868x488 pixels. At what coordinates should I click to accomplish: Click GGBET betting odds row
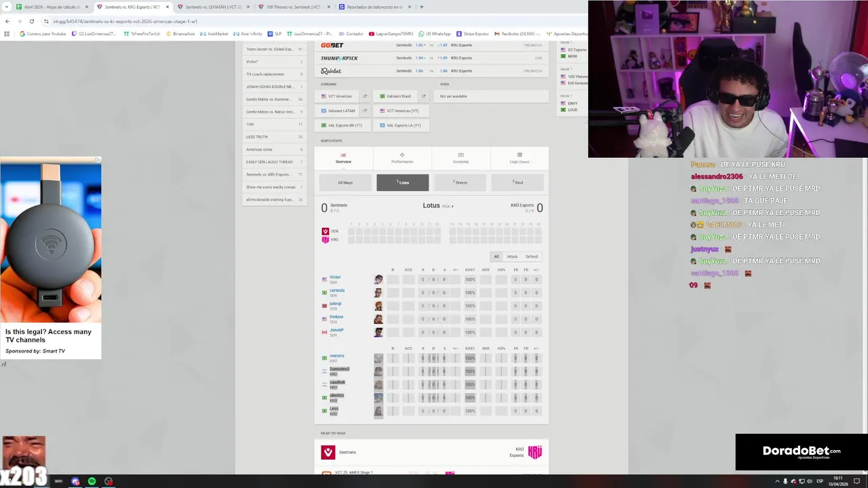[x=431, y=45]
